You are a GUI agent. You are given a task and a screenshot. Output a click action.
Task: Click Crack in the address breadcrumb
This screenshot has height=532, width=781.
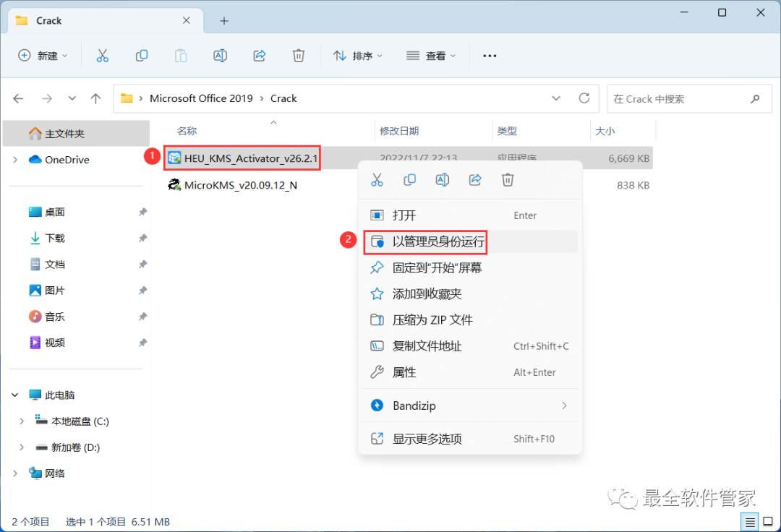283,98
